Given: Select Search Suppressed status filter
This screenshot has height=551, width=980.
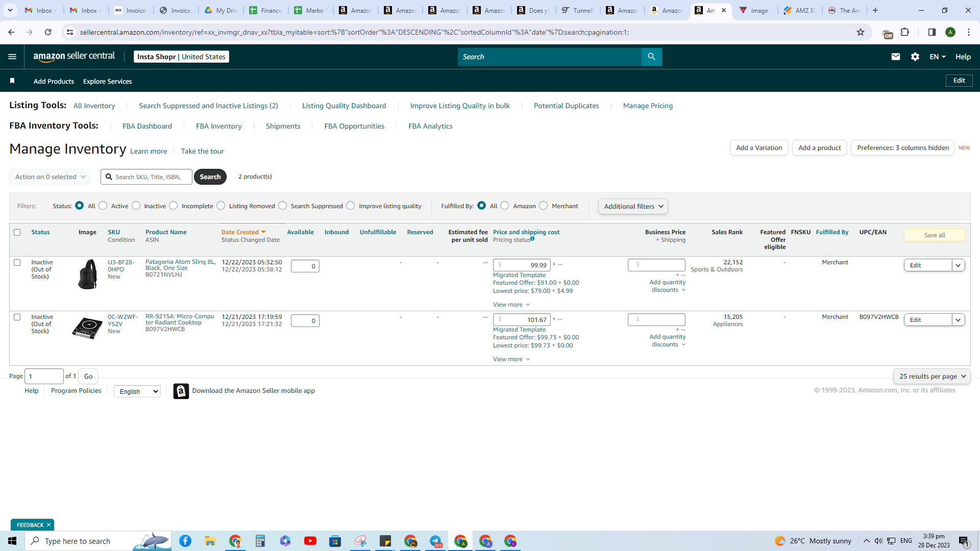Looking at the screenshot, I should click(282, 206).
